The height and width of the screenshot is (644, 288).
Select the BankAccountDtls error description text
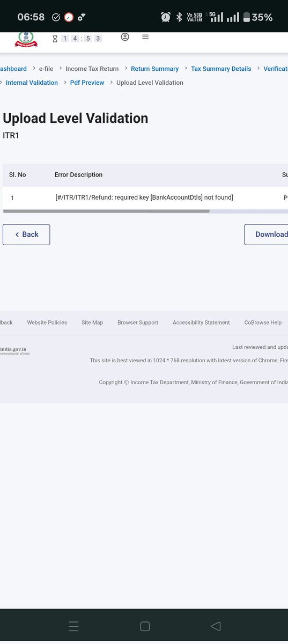point(144,197)
